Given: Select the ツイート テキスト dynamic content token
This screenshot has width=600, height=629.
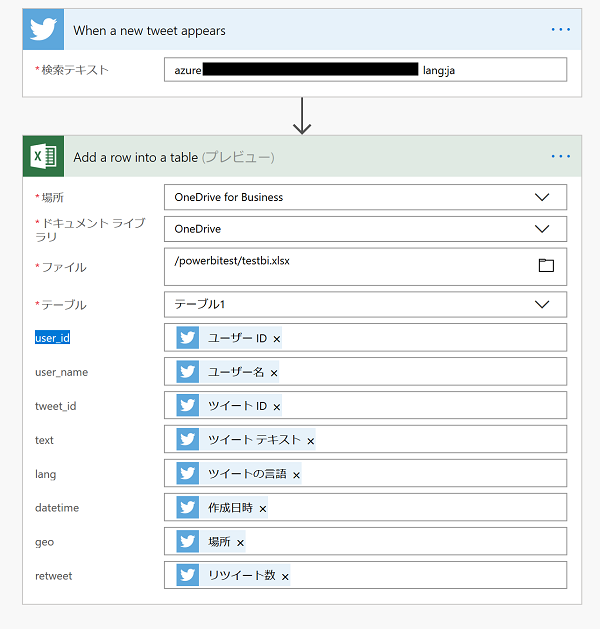Looking at the screenshot, I should tap(245, 440).
